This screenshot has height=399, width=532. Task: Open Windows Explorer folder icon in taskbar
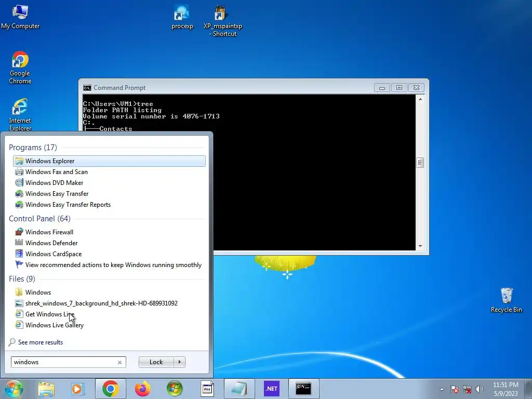point(46,389)
